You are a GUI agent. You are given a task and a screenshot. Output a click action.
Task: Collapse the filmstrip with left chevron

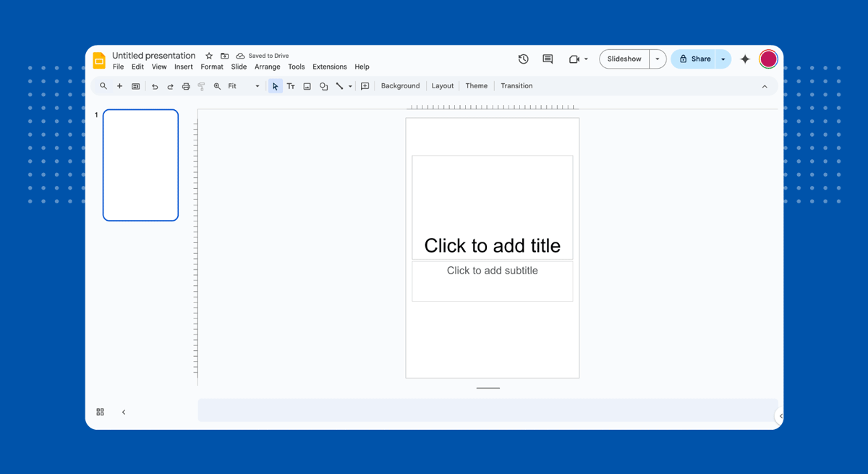pos(124,412)
